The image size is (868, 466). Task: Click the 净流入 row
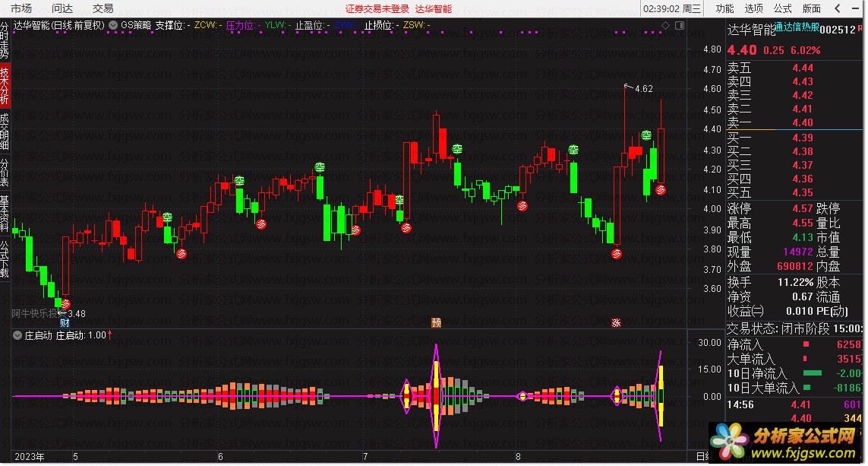click(x=794, y=344)
